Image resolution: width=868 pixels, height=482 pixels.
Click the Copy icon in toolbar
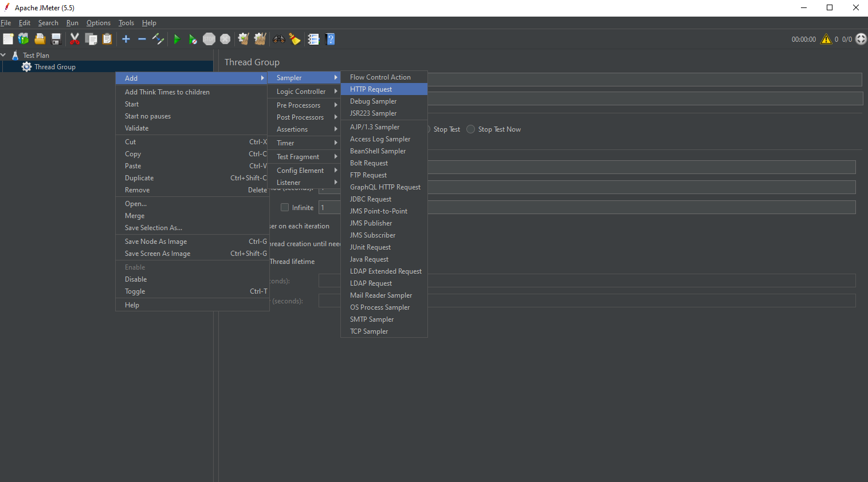tap(91, 39)
